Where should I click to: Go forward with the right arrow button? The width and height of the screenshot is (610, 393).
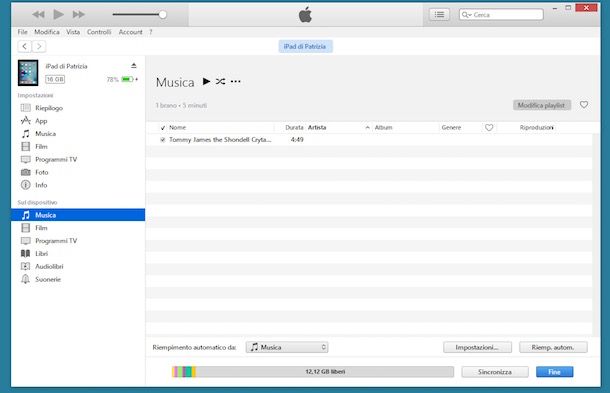(x=39, y=46)
